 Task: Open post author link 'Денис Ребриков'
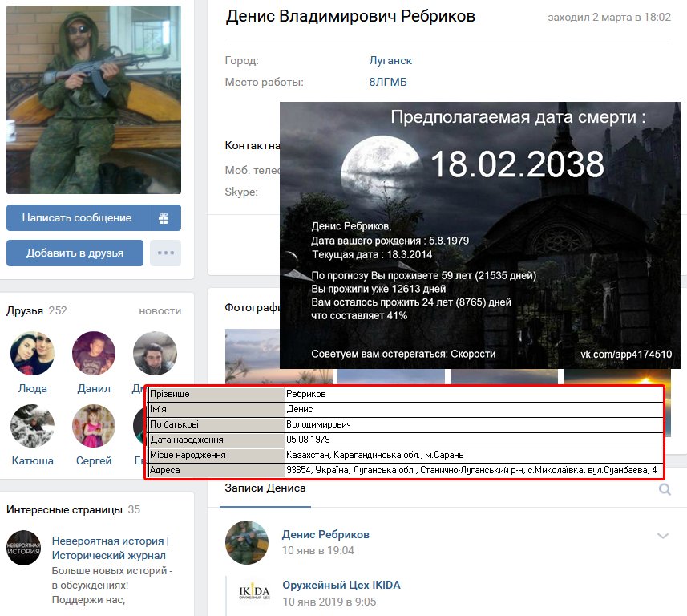click(x=325, y=534)
